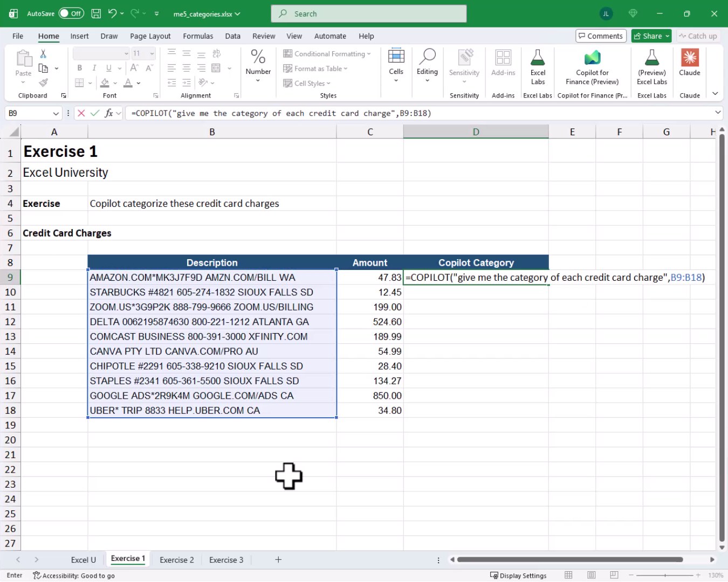This screenshot has height=582, width=728.
Task: Switch to the Automate tab
Action: tap(330, 36)
